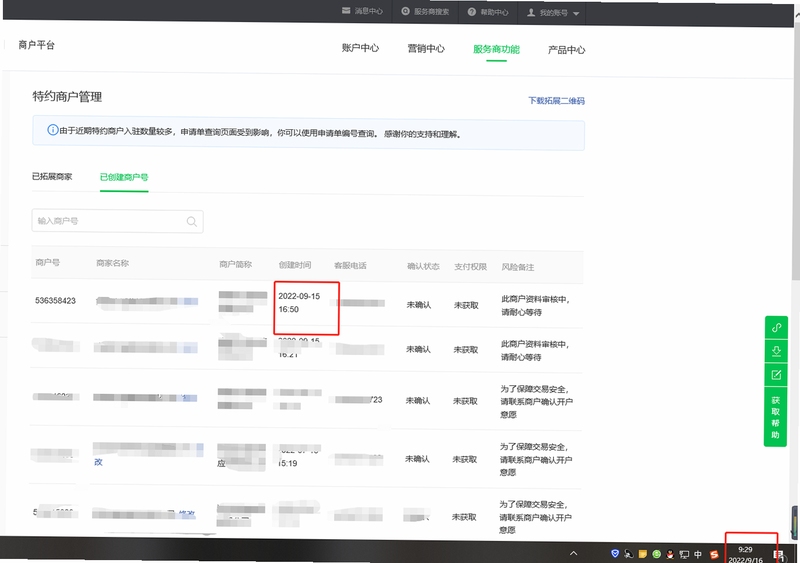
Task: Expand the 我的账号 dropdown arrow
Action: tap(576, 14)
